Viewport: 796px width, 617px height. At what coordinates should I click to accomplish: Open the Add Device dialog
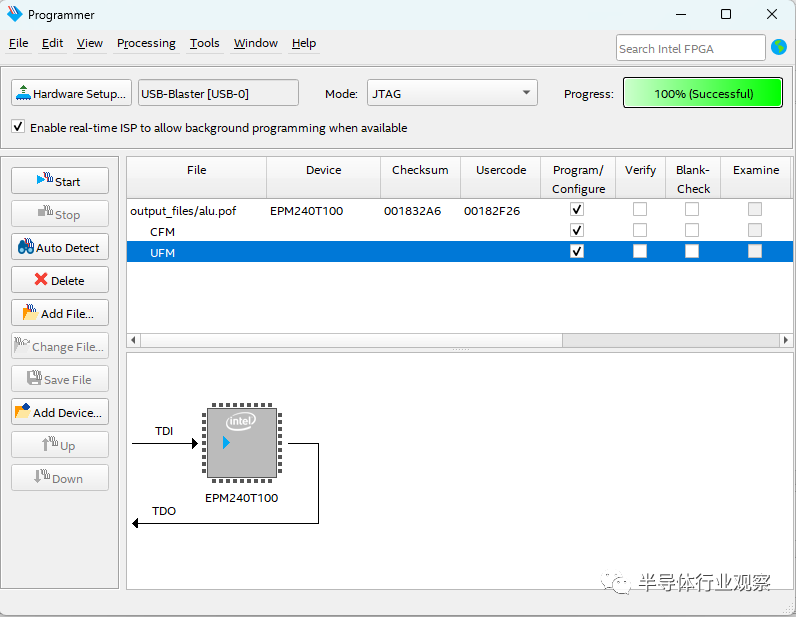tap(60, 412)
